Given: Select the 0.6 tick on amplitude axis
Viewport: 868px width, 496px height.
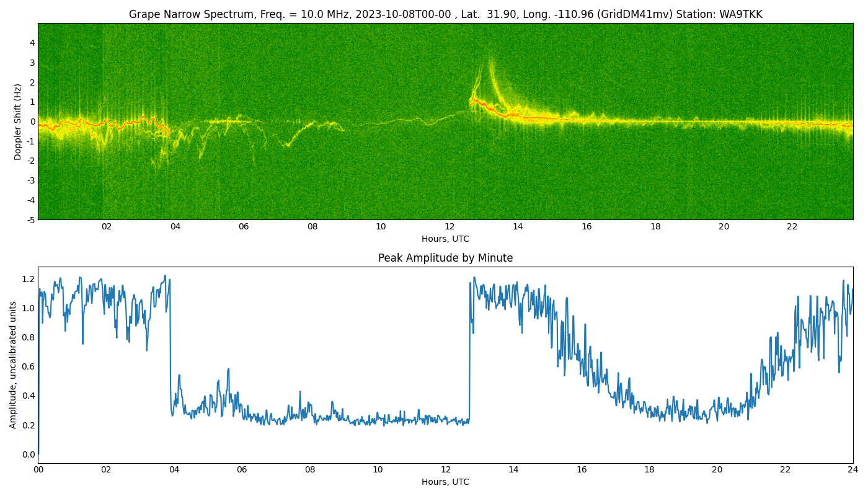Looking at the screenshot, I should pos(29,366).
